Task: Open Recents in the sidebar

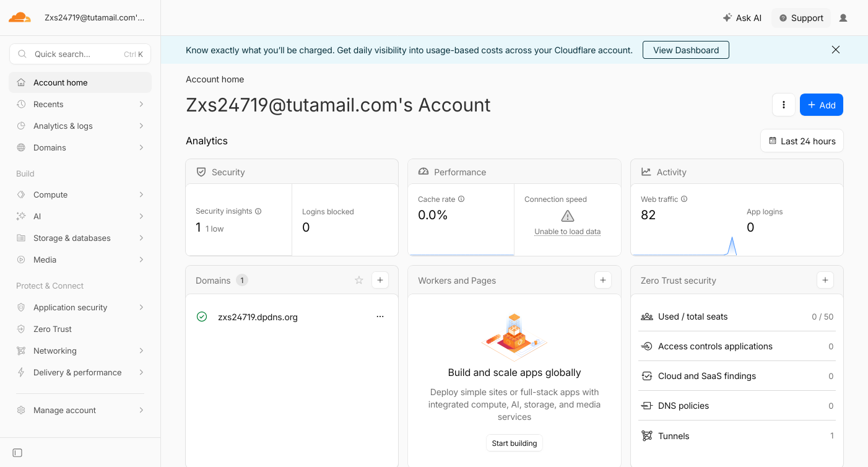Action: click(x=80, y=104)
